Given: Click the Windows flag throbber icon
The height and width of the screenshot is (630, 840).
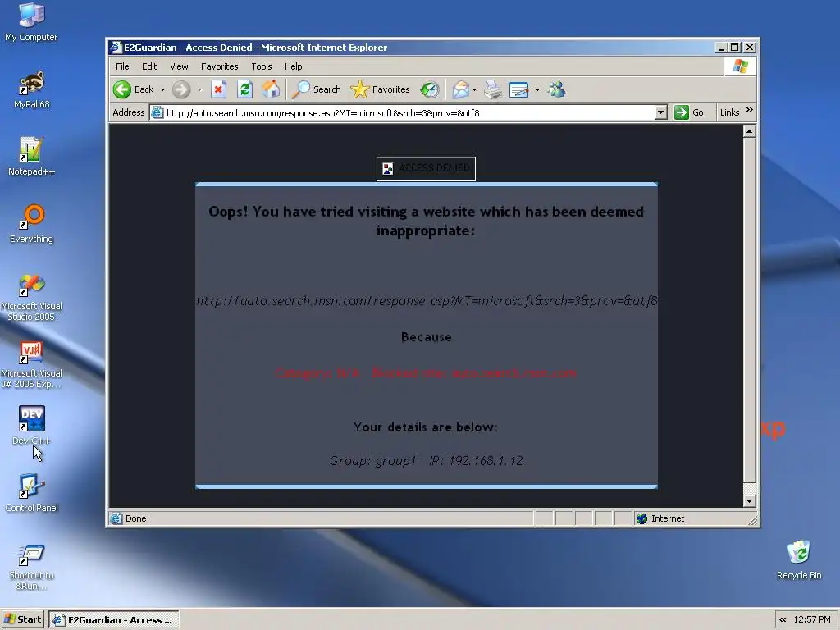Looking at the screenshot, I should (741, 66).
